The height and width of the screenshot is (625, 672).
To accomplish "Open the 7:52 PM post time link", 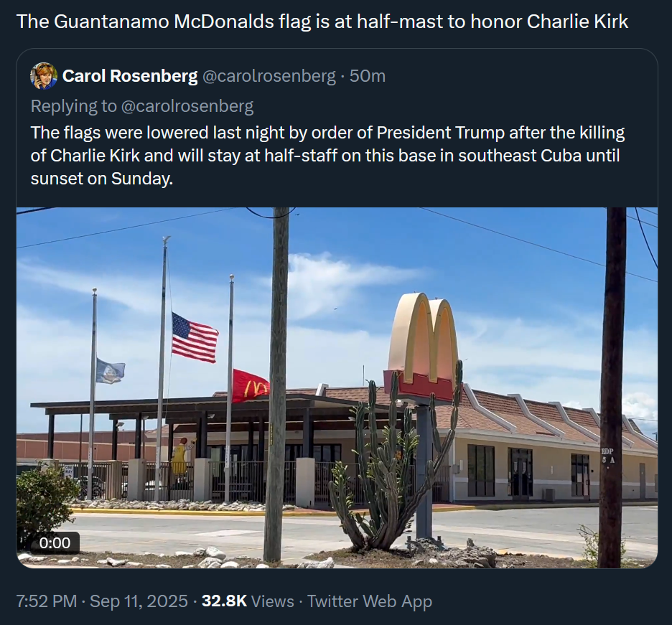I will pyautogui.click(x=47, y=601).
